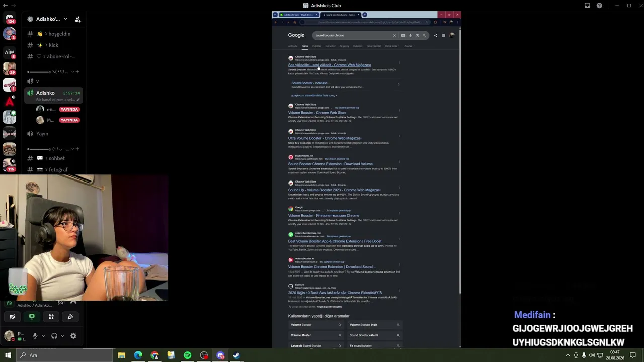Screen dimensions: 644x362
Task: Go back using Discord's title bar arrow
Action: tap(6, 6)
